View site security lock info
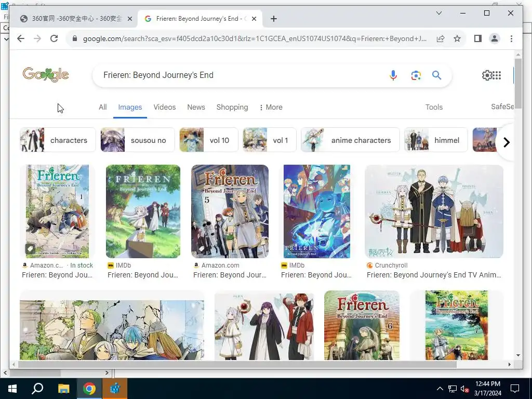The image size is (532, 399). point(75,38)
